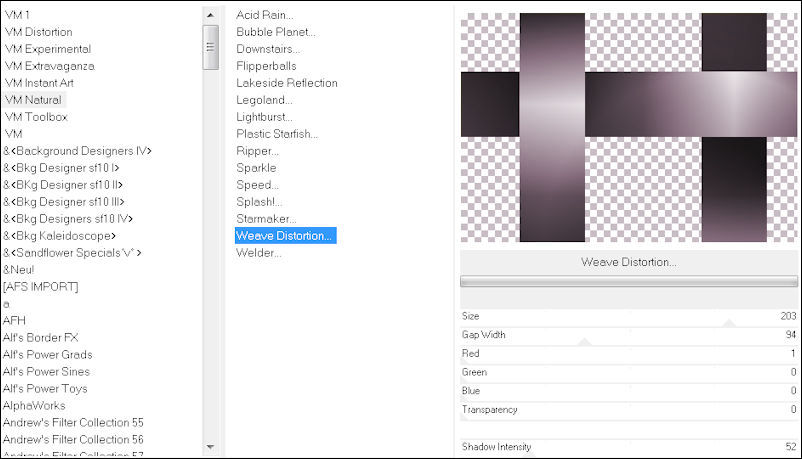Choose Lightburst filter

264,117
